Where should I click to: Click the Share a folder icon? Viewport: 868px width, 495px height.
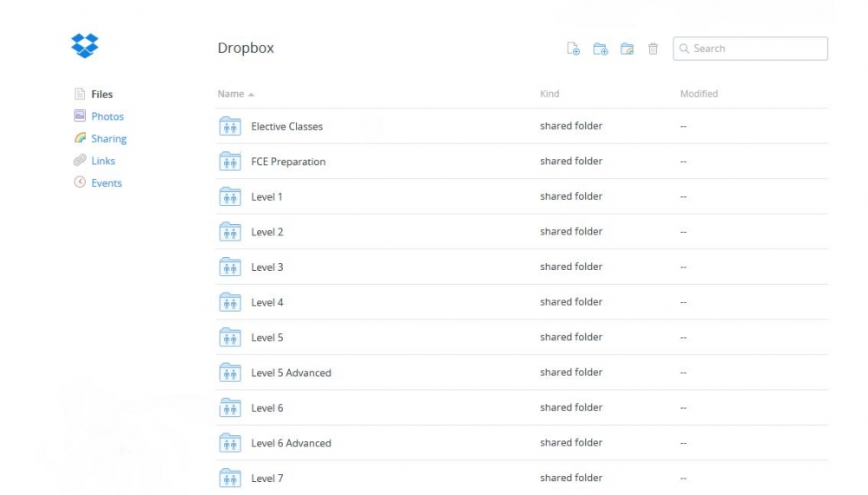click(627, 49)
